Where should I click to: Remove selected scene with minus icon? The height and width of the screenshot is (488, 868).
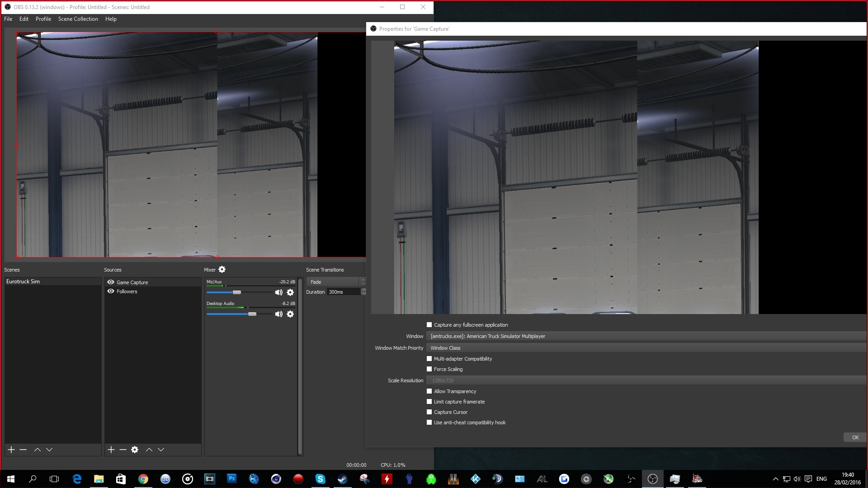pos(23,450)
